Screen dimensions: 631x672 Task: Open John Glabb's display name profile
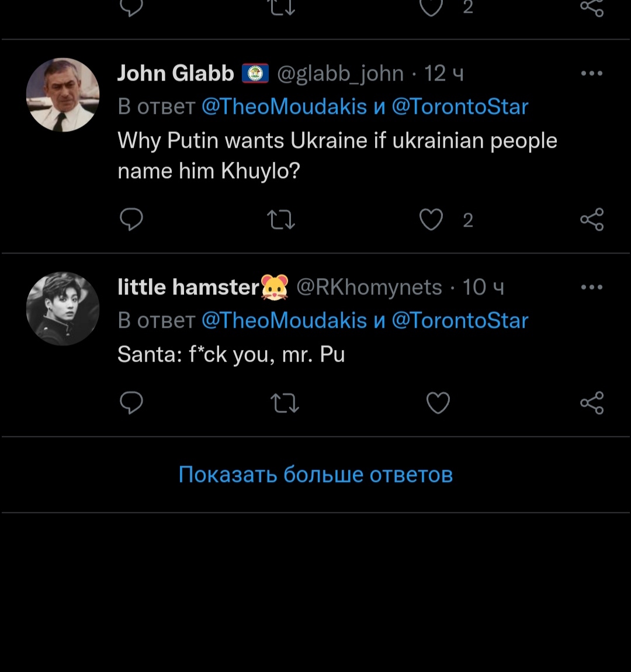pyautogui.click(x=175, y=74)
